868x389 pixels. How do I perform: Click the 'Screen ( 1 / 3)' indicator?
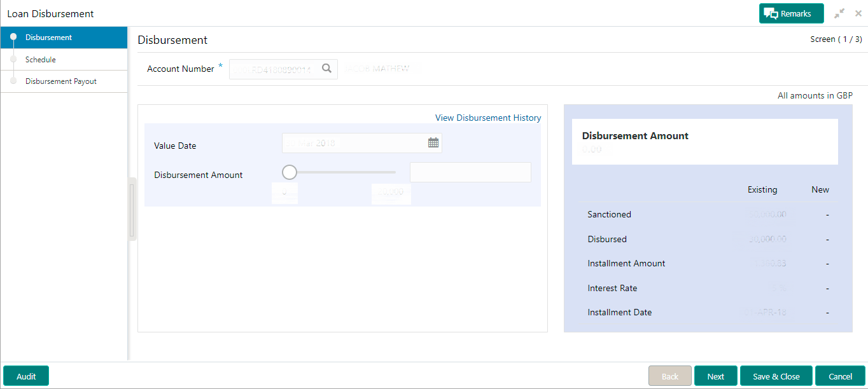[836, 39]
